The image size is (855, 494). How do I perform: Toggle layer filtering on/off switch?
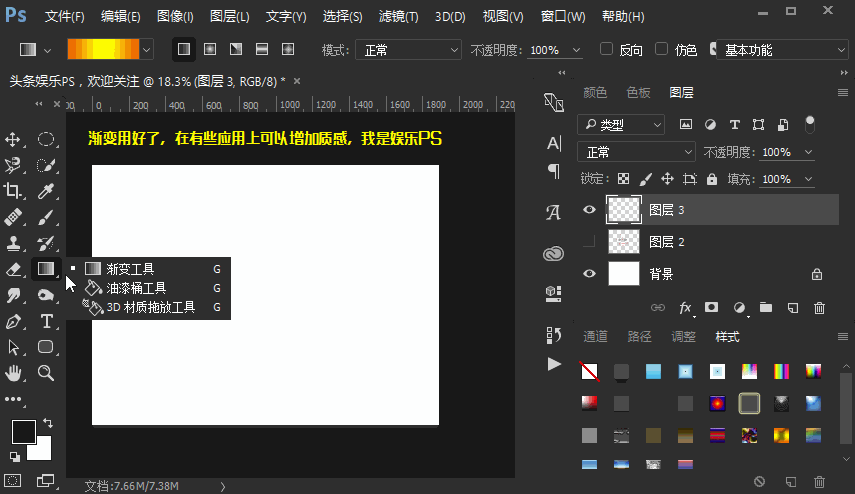[x=810, y=124]
